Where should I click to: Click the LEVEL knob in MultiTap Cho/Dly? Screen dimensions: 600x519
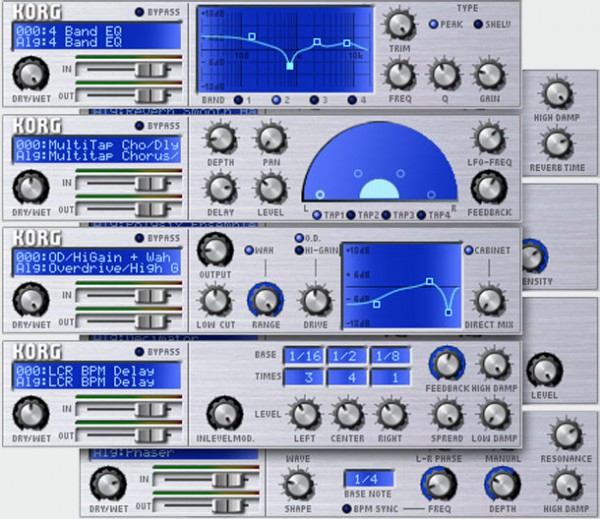[271, 188]
